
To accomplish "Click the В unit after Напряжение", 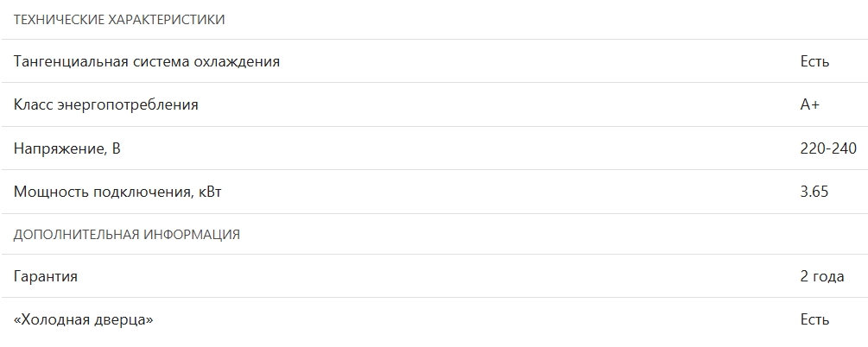I will [116, 148].
